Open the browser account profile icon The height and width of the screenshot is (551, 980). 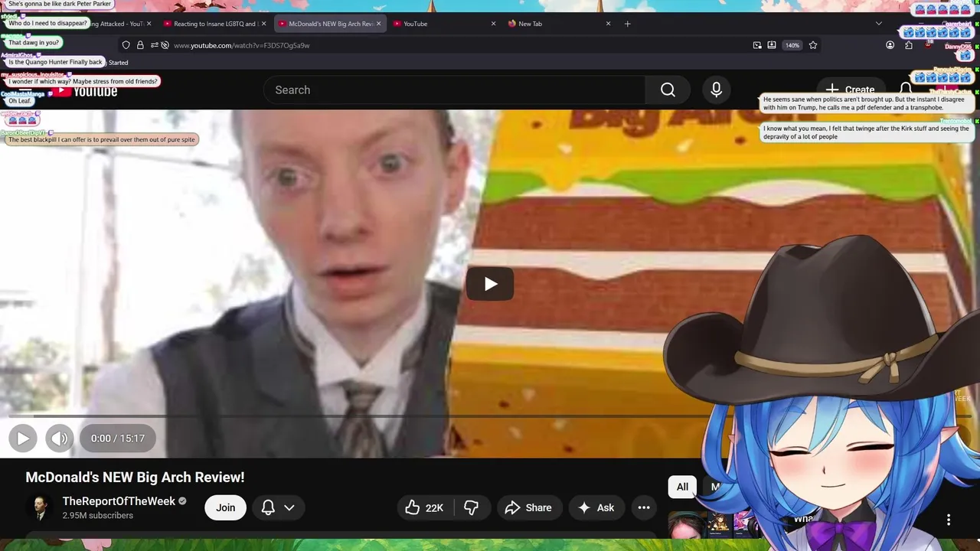point(890,45)
